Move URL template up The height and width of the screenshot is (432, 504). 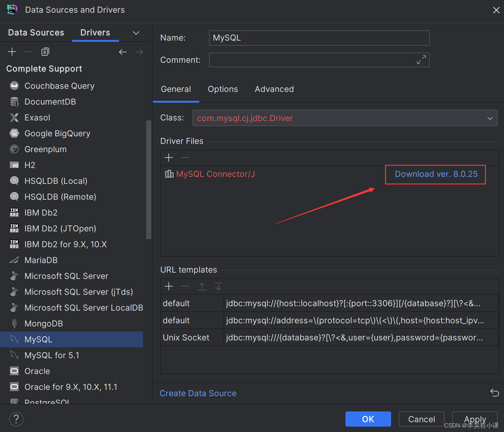click(x=202, y=287)
